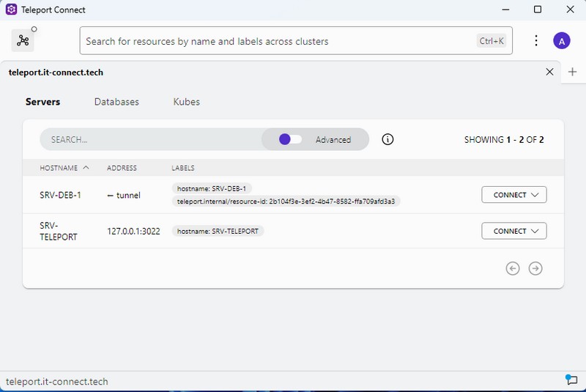This screenshot has width=586, height=392.
Task: Click the hostname: SRV-TELEPORT label
Action: [x=218, y=231]
